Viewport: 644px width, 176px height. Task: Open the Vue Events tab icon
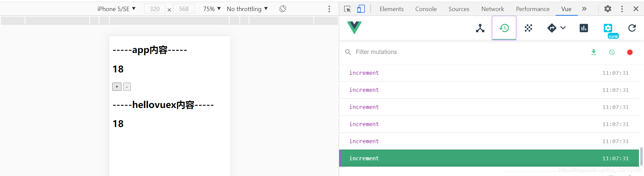pos(529,28)
